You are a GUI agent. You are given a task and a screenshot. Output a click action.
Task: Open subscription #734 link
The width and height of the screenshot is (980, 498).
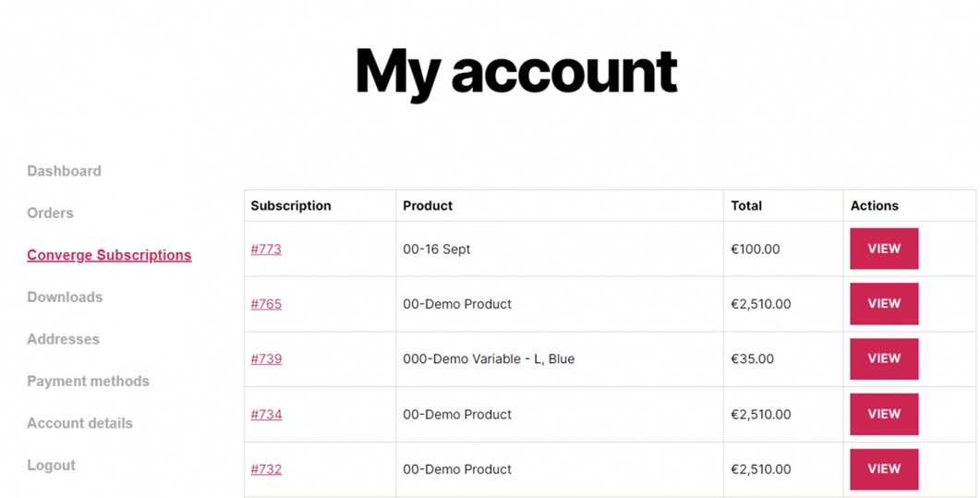[x=266, y=414]
